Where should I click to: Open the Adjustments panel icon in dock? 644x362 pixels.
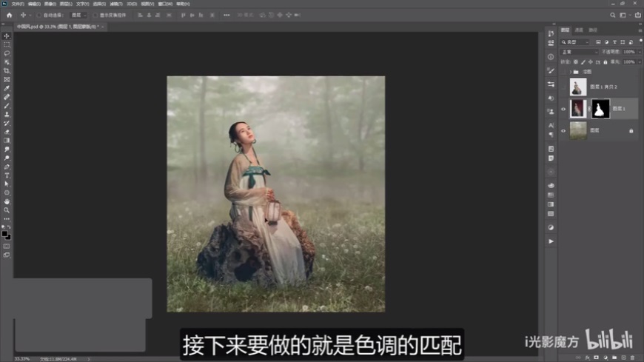click(x=551, y=227)
